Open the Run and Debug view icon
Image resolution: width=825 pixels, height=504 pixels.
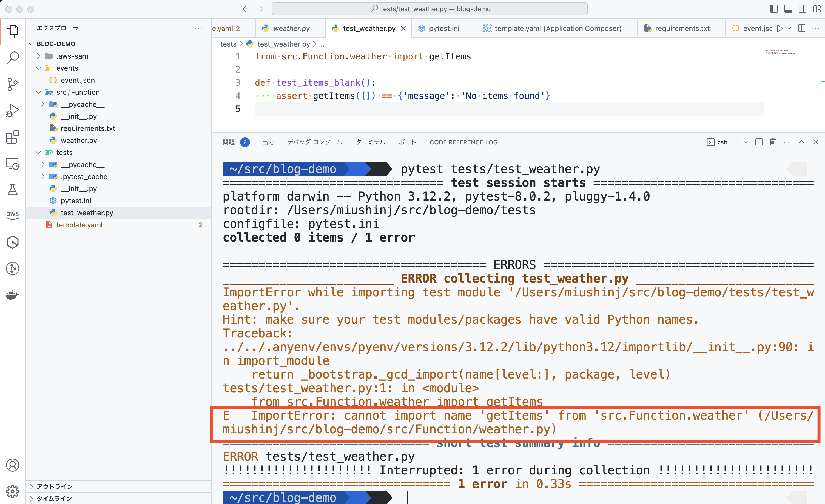click(12, 110)
